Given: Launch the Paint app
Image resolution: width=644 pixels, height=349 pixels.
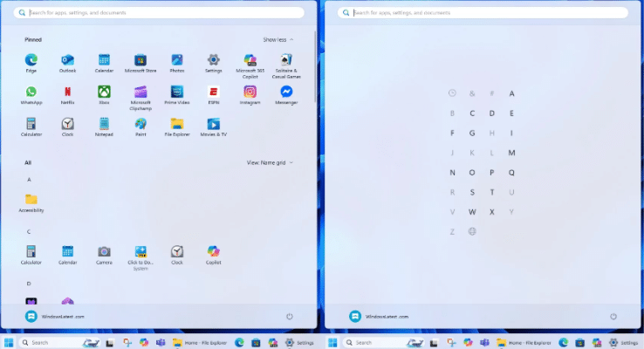Looking at the screenshot, I should coord(140,127).
